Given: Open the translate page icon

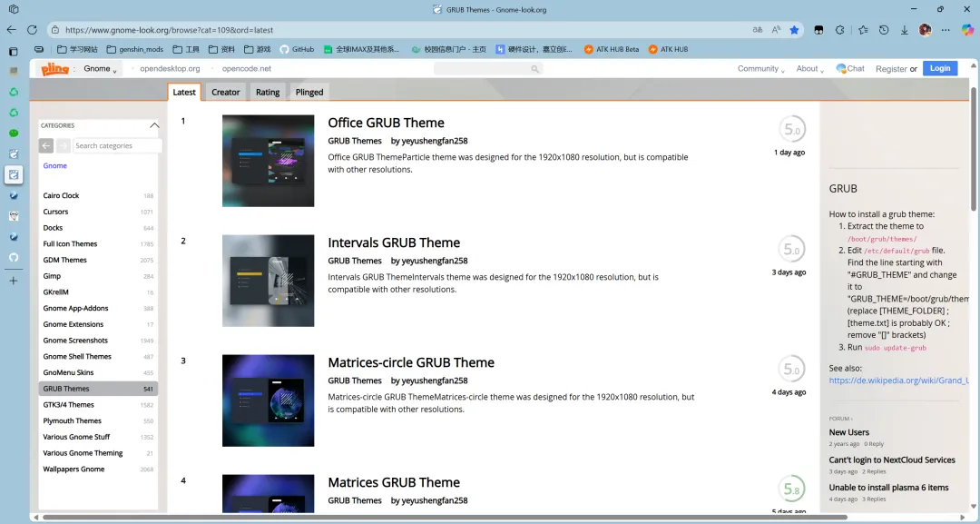Looking at the screenshot, I should click(x=758, y=29).
